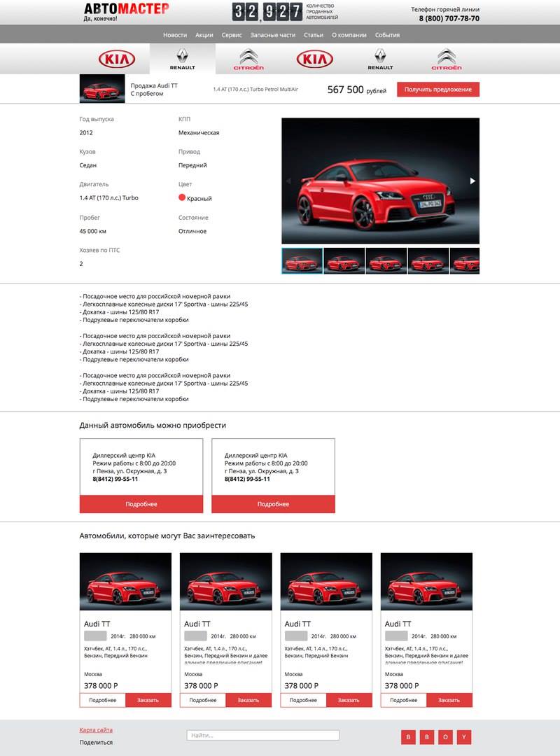
Task: Click the АВТОМАСТЕР site logo
Action: tap(127, 8)
